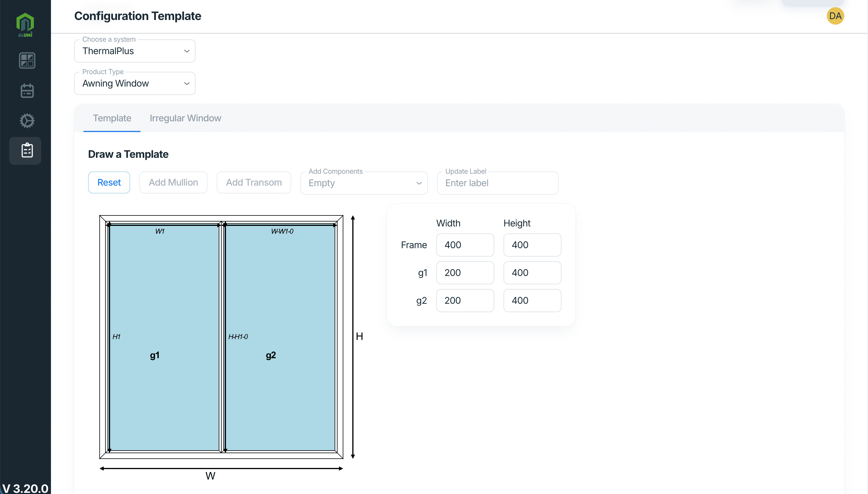Click the Reset button
This screenshot has width=868, height=494.
(109, 182)
